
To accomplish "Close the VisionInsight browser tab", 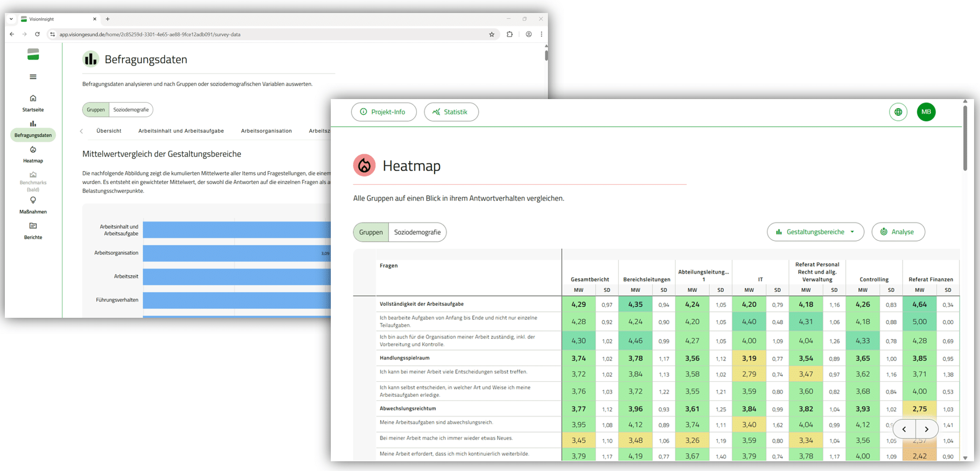I will tap(95, 19).
